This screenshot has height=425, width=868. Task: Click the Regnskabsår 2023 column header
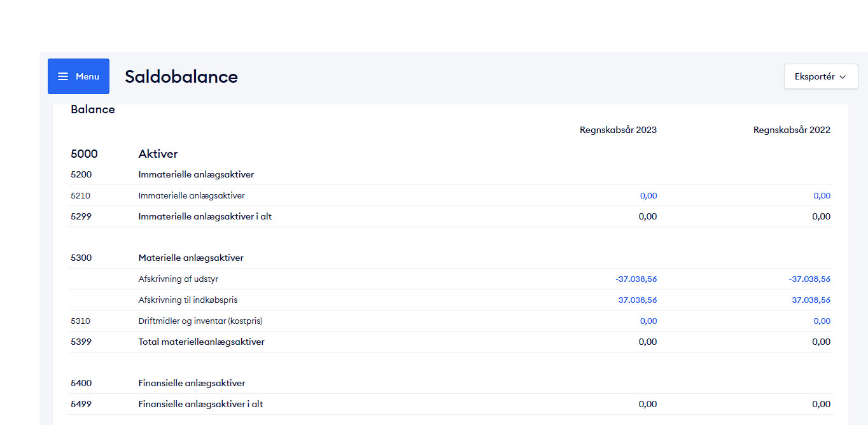tap(617, 130)
